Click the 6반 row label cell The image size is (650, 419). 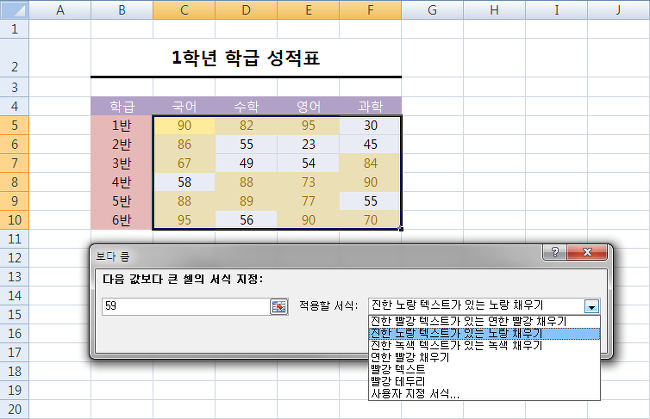point(122,220)
